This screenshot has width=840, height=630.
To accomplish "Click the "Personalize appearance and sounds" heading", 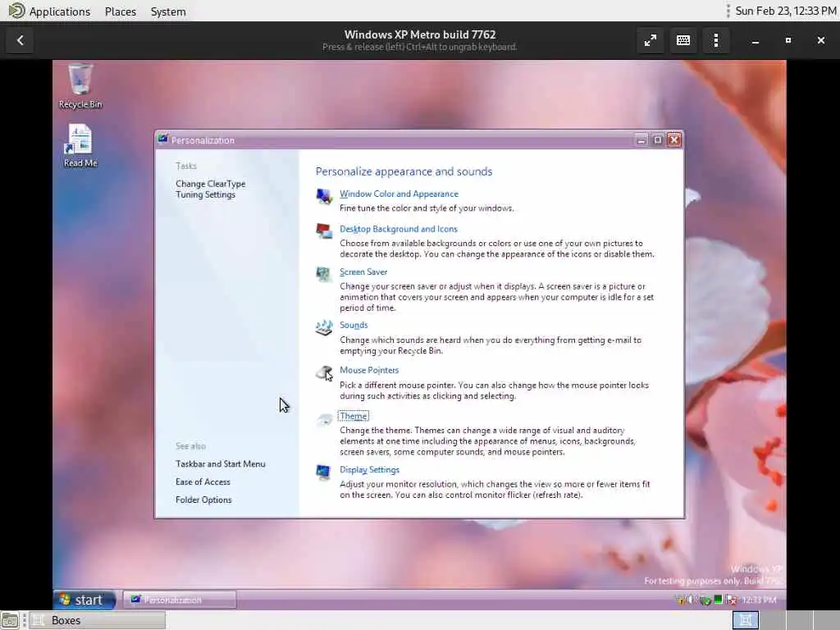I will tap(404, 171).
